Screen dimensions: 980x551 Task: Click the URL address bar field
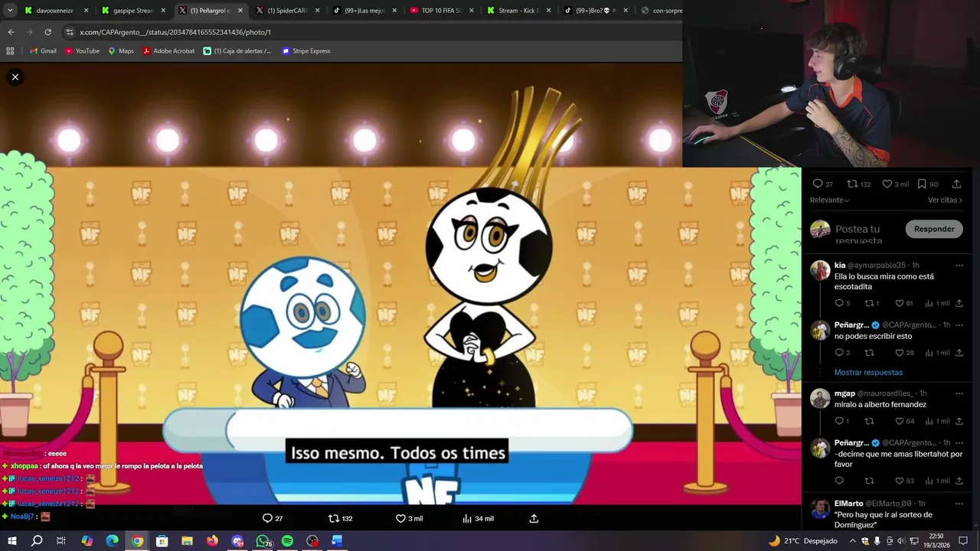(x=367, y=32)
